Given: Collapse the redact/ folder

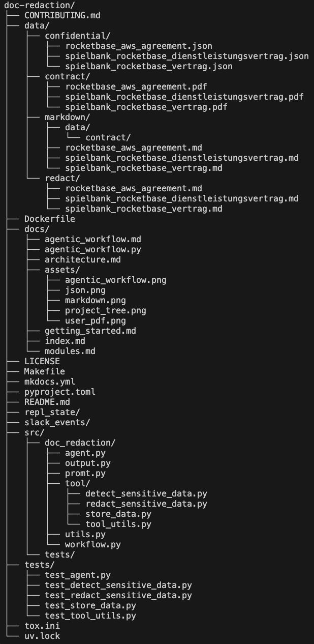Looking at the screenshot, I should (x=62, y=178).
